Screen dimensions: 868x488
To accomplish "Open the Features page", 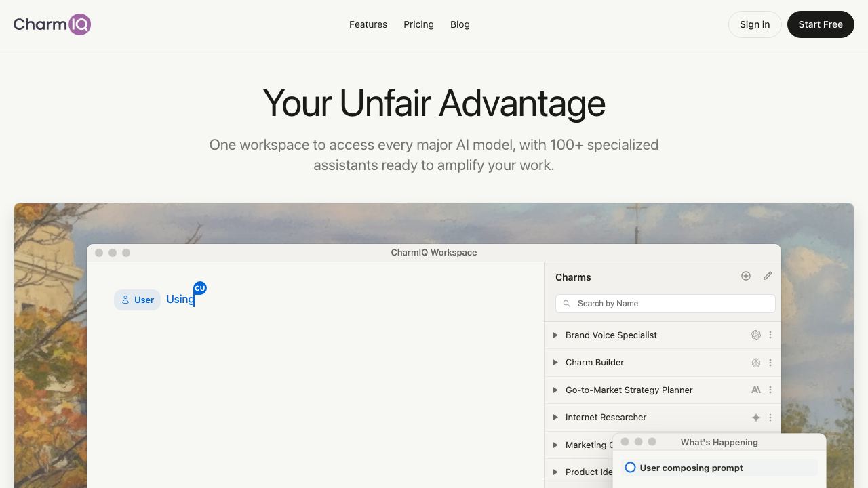I will coord(368,24).
